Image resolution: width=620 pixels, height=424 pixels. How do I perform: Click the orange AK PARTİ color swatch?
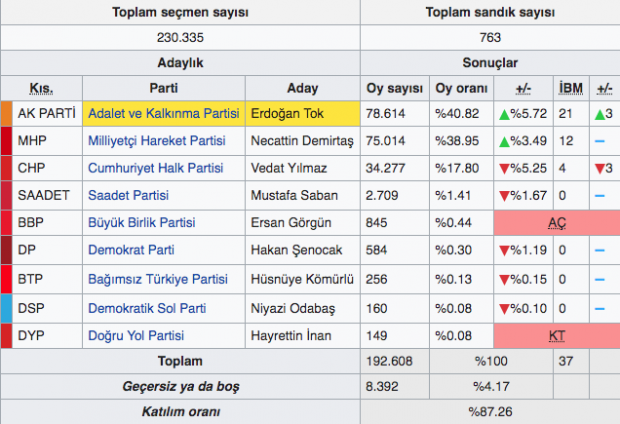6,114
